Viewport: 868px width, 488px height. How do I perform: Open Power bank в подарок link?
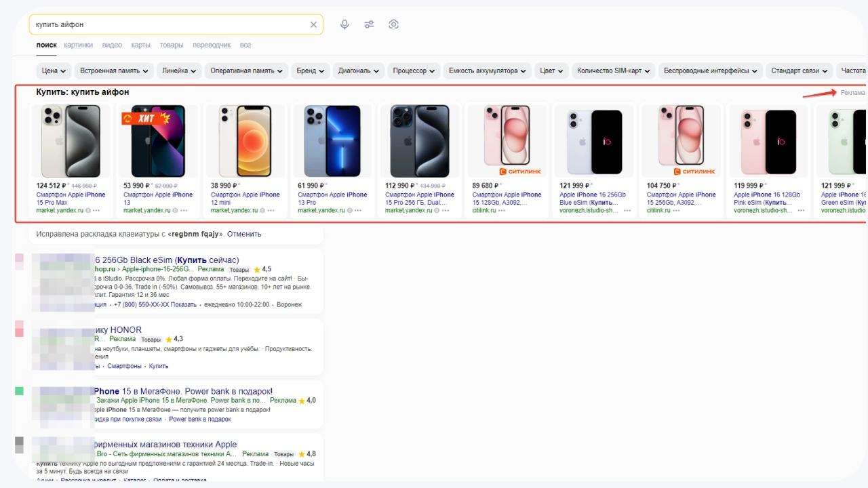click(x=200, y=419)
